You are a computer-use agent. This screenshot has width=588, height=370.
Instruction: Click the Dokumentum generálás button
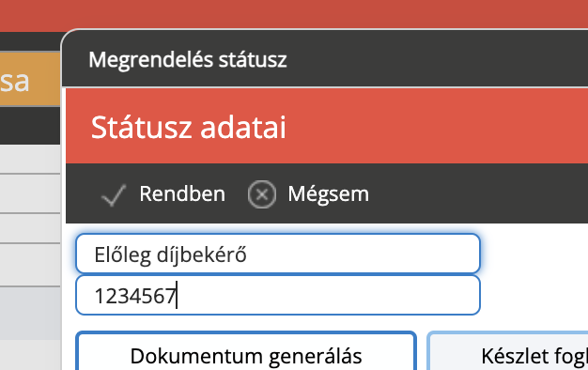(246, 351)
